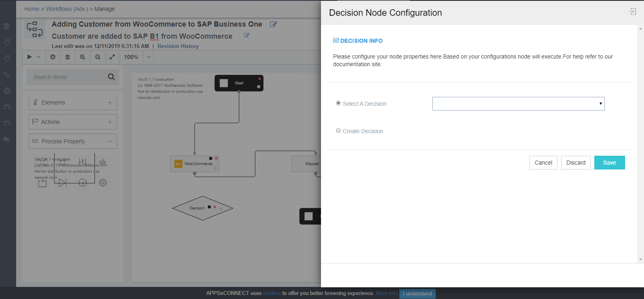
Task: Click the cookies link in the banner
Action: pos(272,293)
